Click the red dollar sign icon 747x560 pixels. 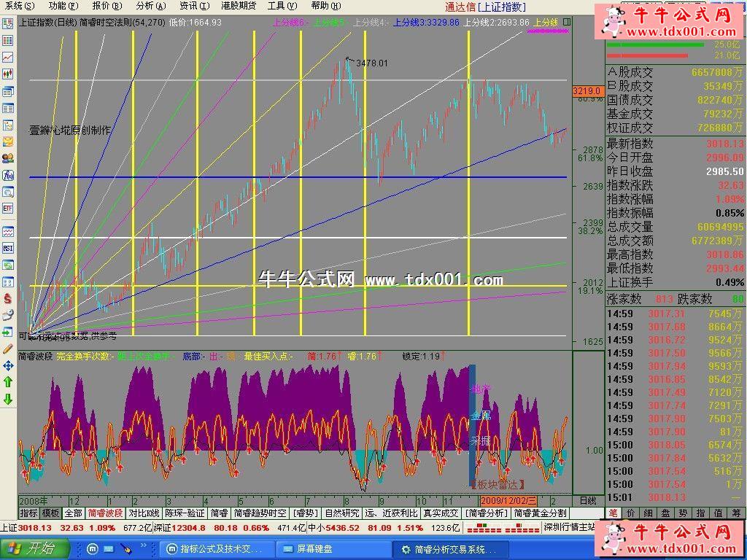click(7, 298)
